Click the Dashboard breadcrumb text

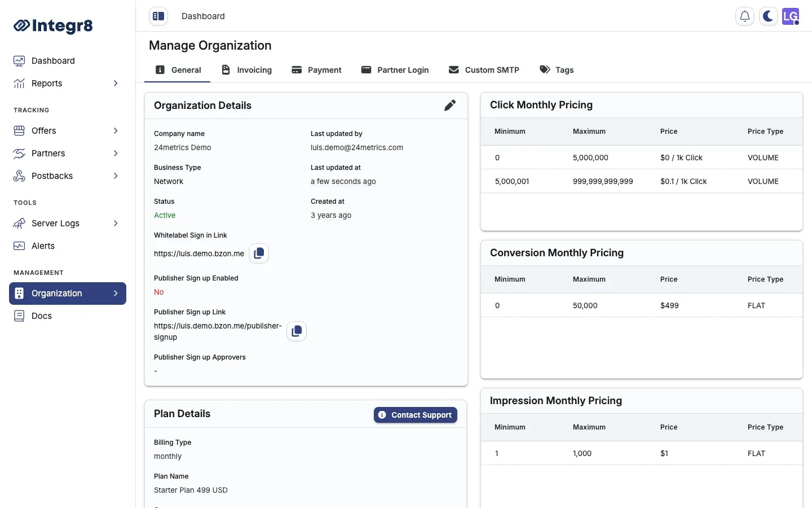pyautogui.click(x=203, y=16)
